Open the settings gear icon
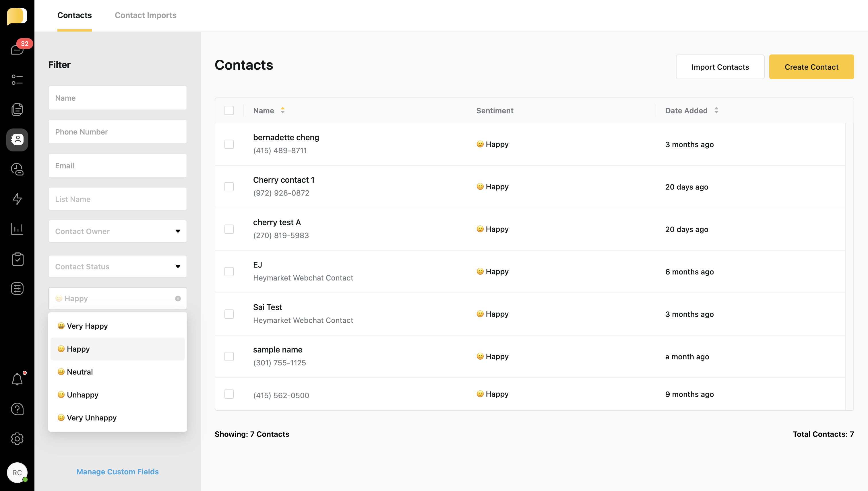Viewport: 868px width, 491px height. click(x=17, y=439)
